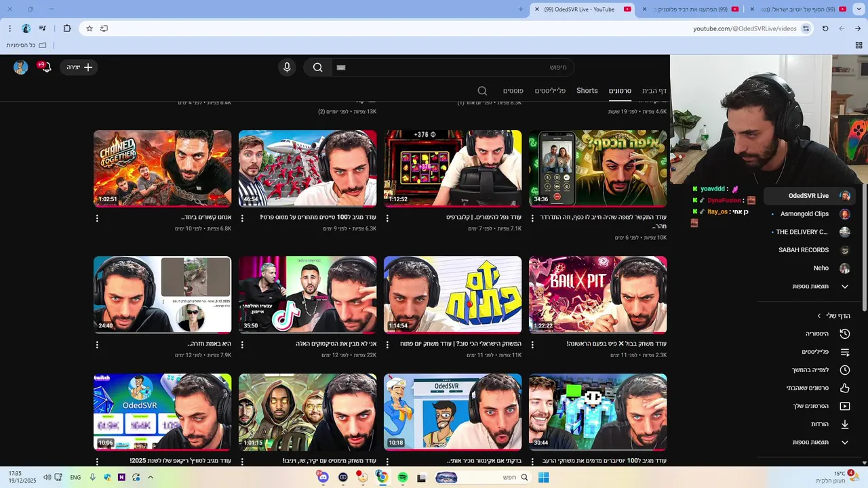Open Chrome extensions puzzle icon
868x488 pixels.
coord(66,28)
